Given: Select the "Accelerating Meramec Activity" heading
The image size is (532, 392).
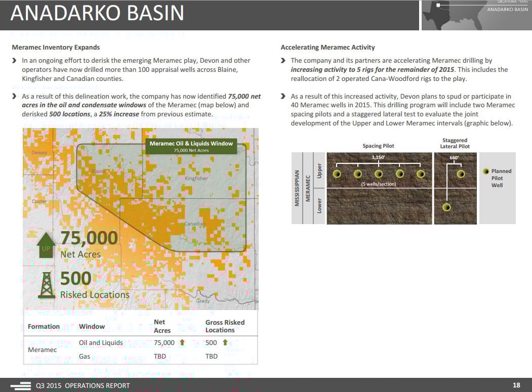Looking at the screenshot, I should click(328, 48).
